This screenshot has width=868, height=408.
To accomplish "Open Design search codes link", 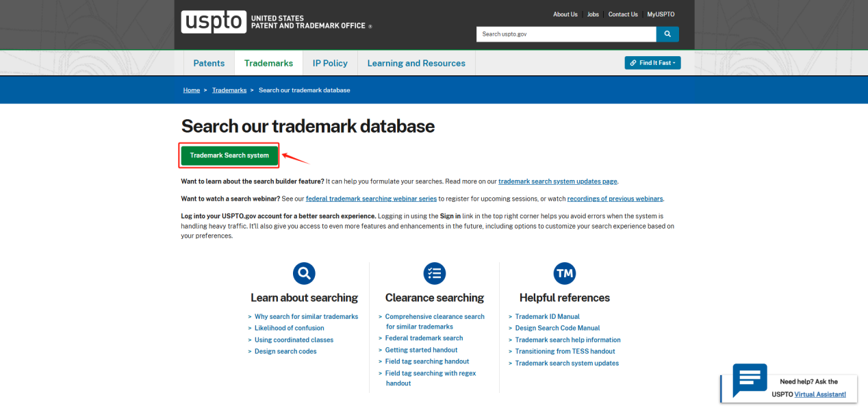I will point(285,351).
